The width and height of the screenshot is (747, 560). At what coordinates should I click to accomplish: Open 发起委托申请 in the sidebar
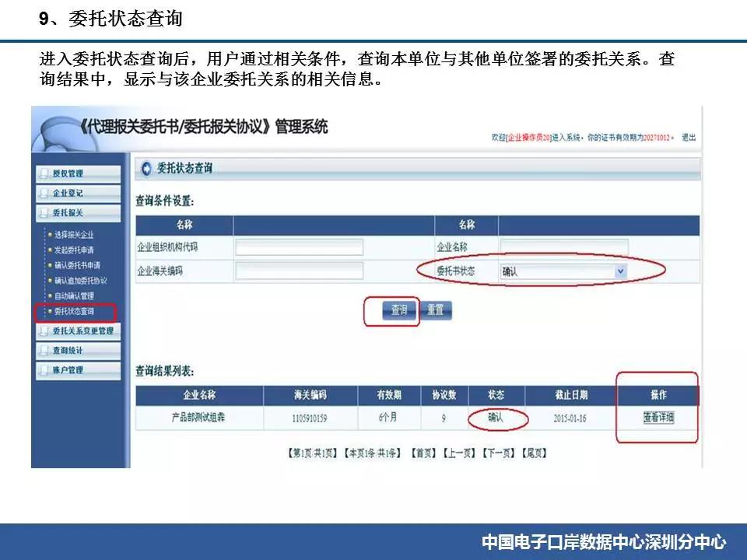[x=74, y=250]
